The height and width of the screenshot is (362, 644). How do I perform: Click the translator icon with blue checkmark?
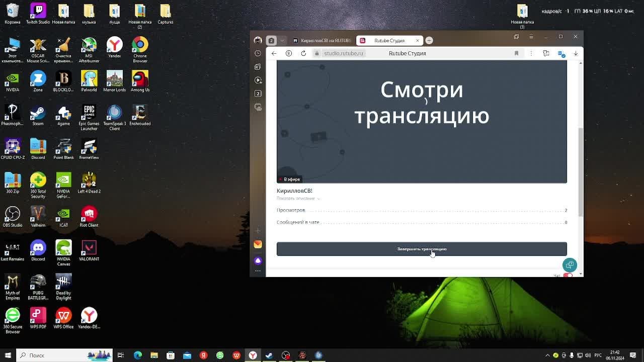(x=561, y=53)
